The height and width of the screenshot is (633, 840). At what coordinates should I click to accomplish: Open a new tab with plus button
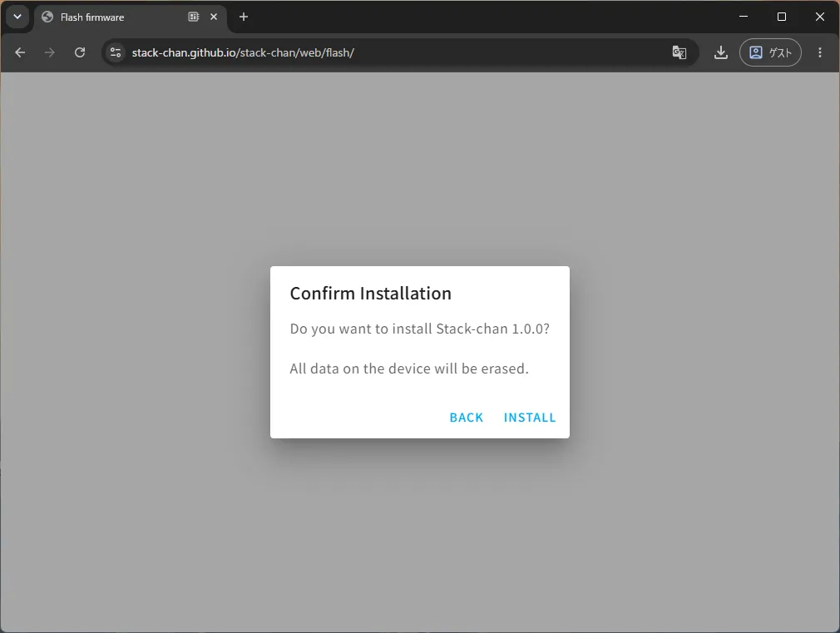(x=243, y=17)
